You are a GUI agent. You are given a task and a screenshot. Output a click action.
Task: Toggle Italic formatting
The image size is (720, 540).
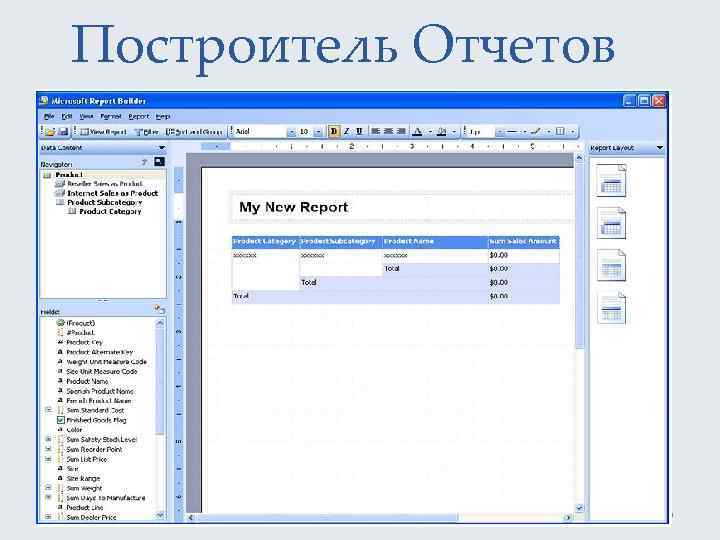[347, 132]
